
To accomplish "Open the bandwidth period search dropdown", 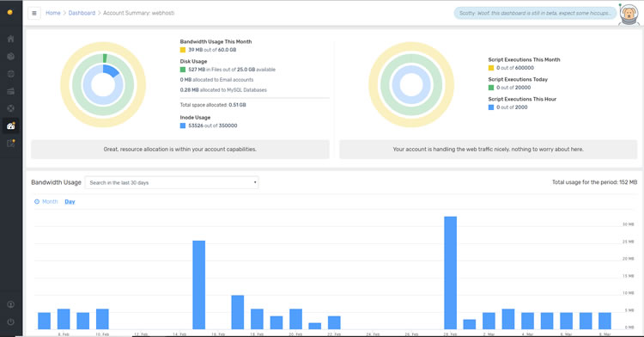I will pos(172,182).
